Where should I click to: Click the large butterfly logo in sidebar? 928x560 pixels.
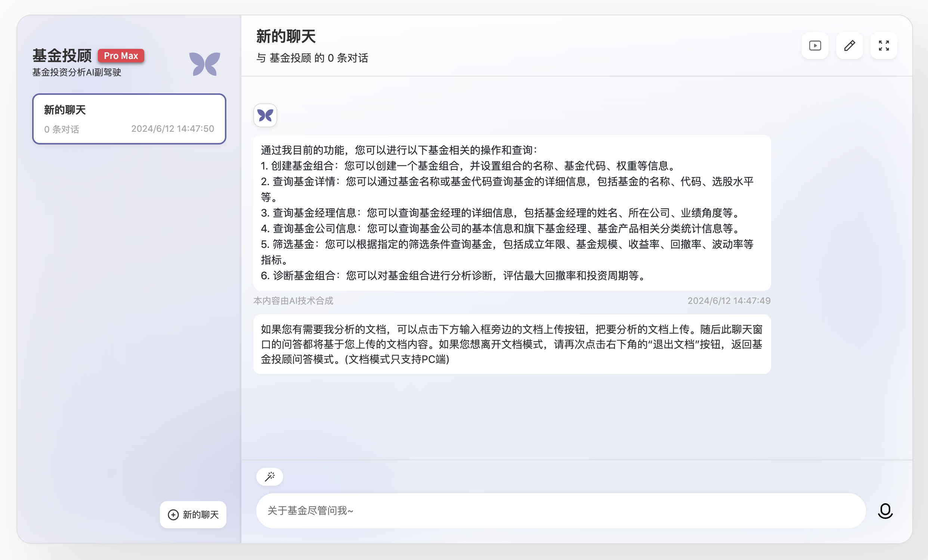(204, 63)
